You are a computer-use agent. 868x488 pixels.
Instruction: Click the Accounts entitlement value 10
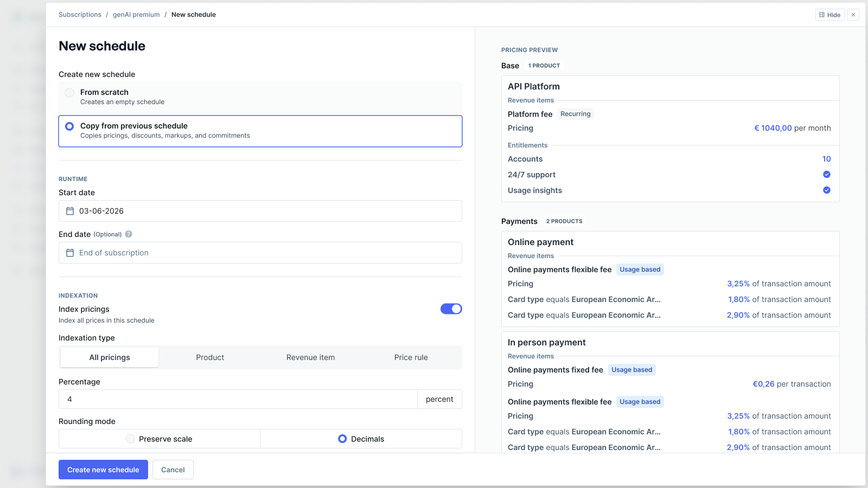827,159
